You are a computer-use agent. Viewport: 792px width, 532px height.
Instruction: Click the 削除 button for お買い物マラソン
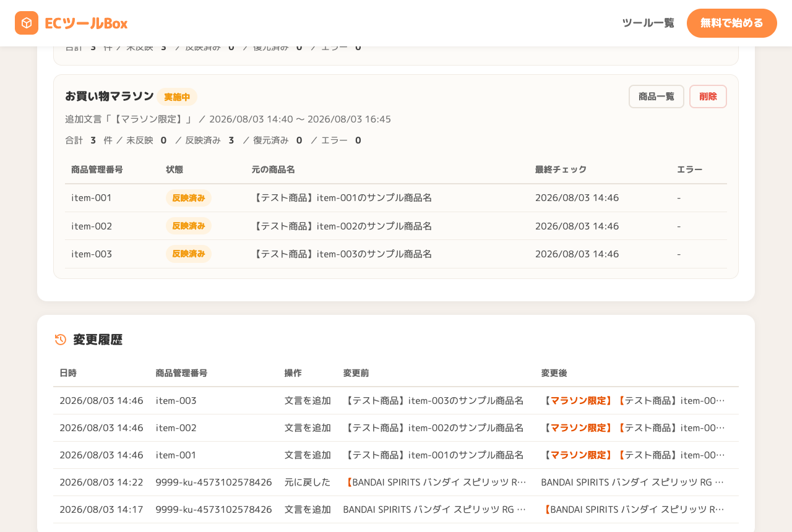click(708, 97)
